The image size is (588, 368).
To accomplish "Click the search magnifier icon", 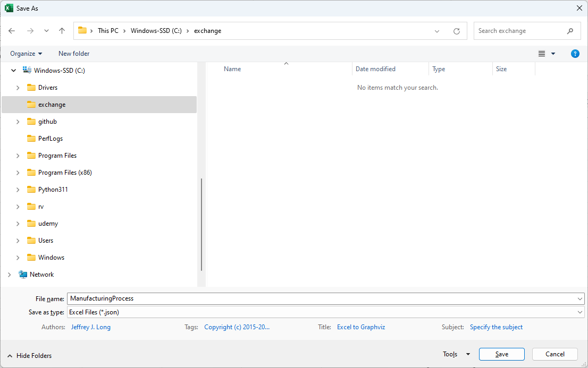I will point(570,31).
